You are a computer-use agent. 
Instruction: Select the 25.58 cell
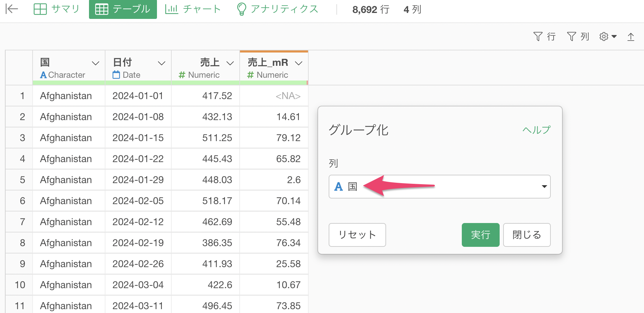click(x=274, y=264)
